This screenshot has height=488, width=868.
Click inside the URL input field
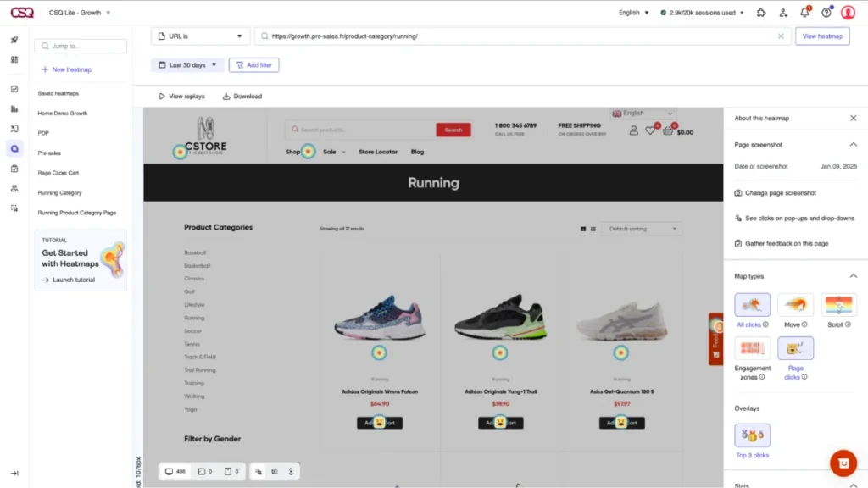[509, 36]
